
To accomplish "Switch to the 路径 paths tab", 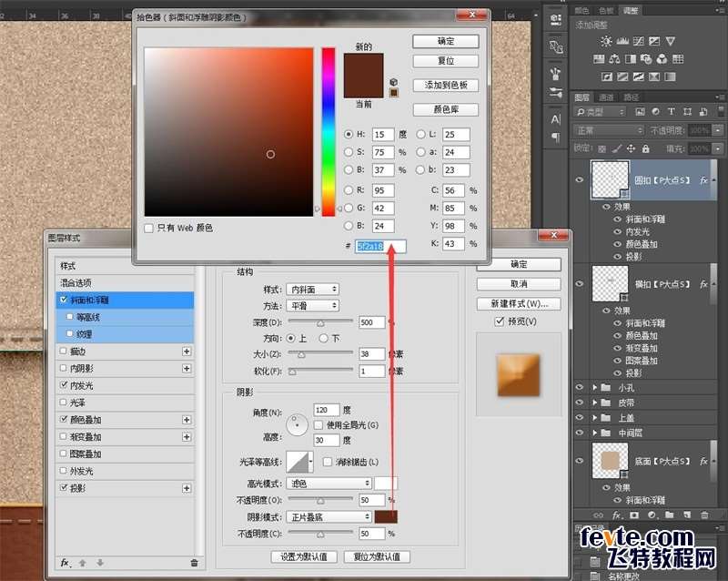I will pos(631,97).
